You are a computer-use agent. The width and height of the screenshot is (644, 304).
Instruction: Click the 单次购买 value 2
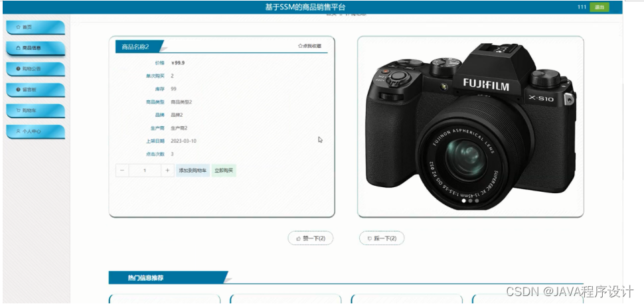coord(172,76)
